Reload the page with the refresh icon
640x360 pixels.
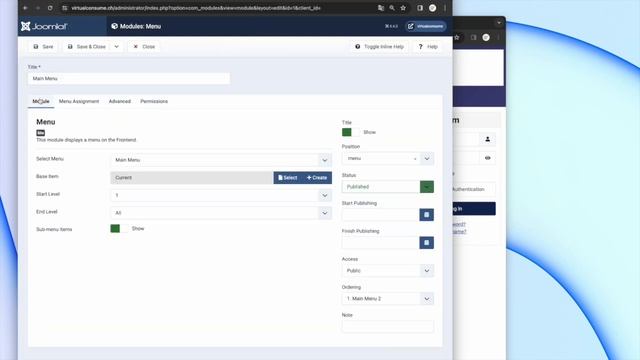50,8
